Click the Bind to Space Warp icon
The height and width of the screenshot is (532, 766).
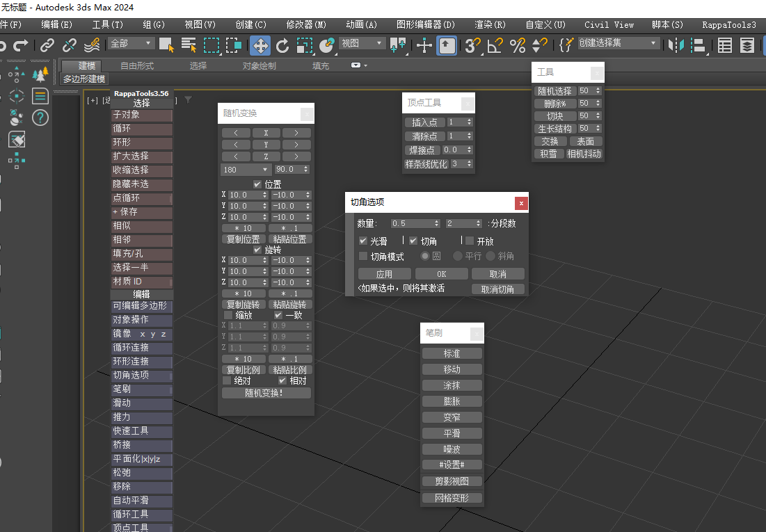pyautogui.click(x=92, y=45)
